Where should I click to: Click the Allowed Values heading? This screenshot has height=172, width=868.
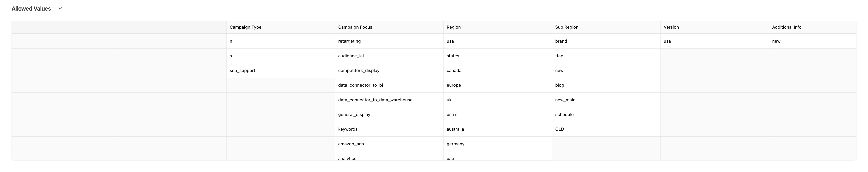pyautogui.click(x=31, y=9)
